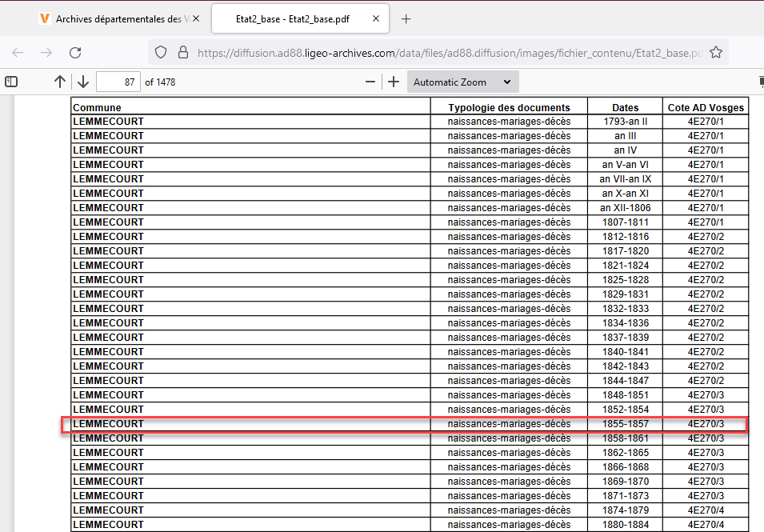
Task: Zoom out the PDF document
Action: coord(370,82)
